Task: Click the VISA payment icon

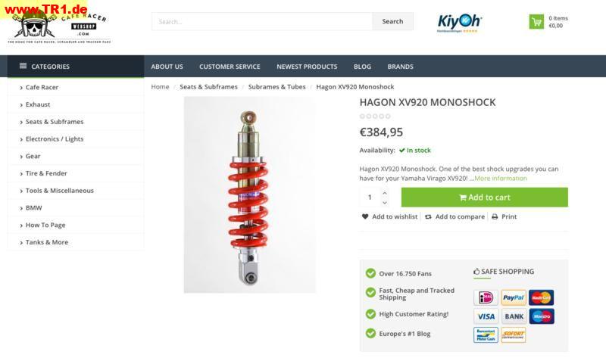Action: (x=486, y=316)
